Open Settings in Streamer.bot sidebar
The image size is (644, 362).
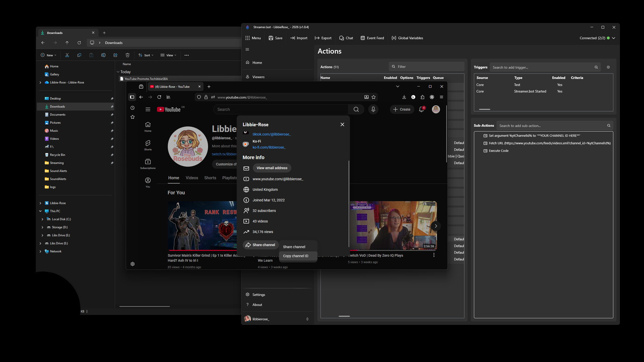click(x=277, y=295)
